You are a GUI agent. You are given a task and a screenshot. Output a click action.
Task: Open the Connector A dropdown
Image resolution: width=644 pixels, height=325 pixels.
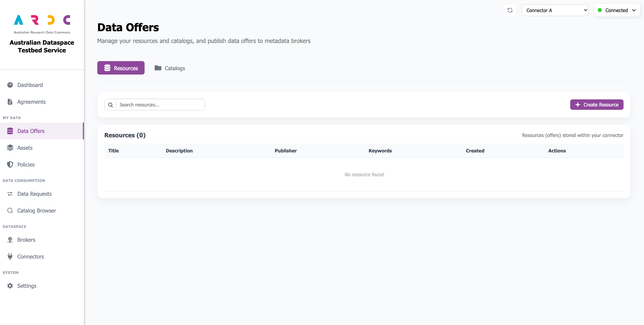point(555,10)
